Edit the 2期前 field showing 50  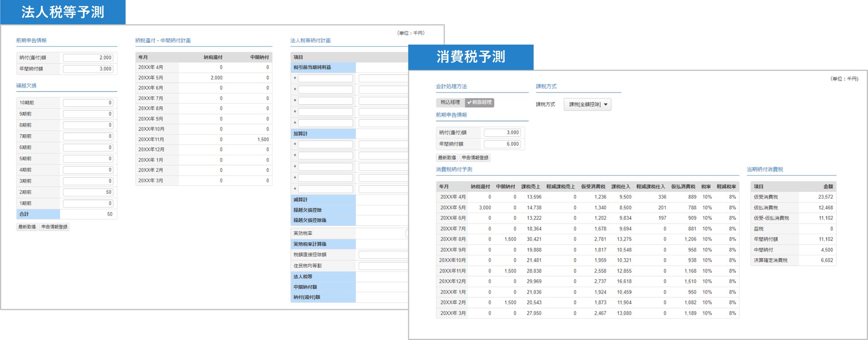[x=88, y=192]
